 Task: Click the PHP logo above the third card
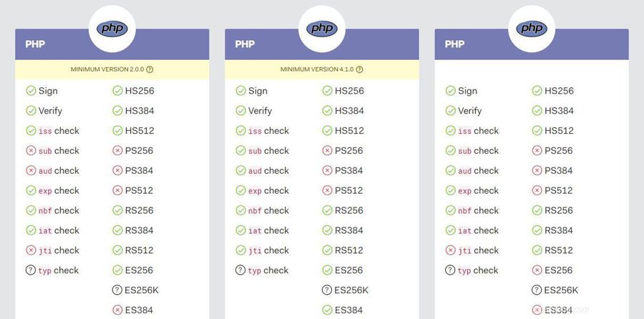coord(532,29)
